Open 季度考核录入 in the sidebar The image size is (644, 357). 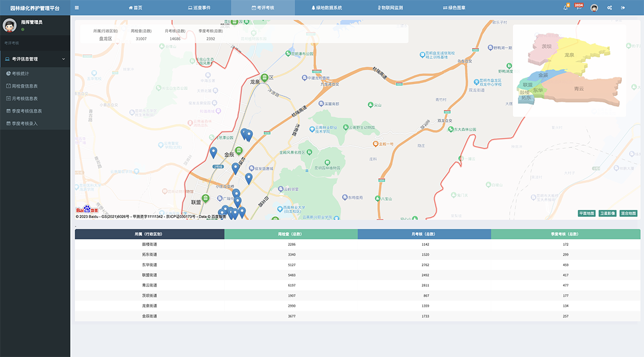click(24, 123)
